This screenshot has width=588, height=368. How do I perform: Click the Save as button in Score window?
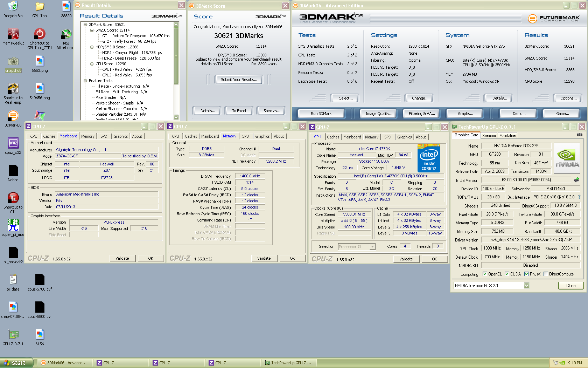(x=272, y=111)
